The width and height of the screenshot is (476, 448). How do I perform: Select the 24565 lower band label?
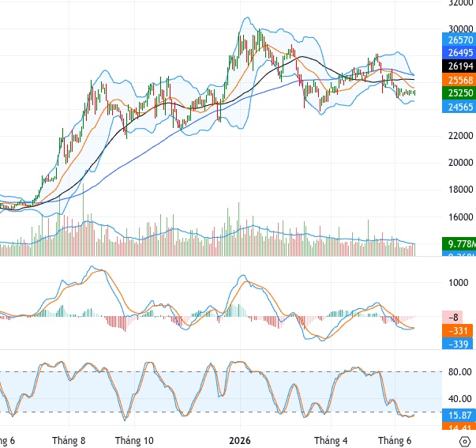click(459, 107)
